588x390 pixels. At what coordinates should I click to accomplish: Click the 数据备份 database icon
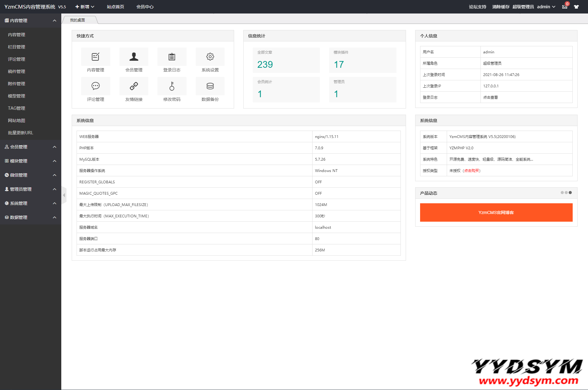click(x=210, y=86)
